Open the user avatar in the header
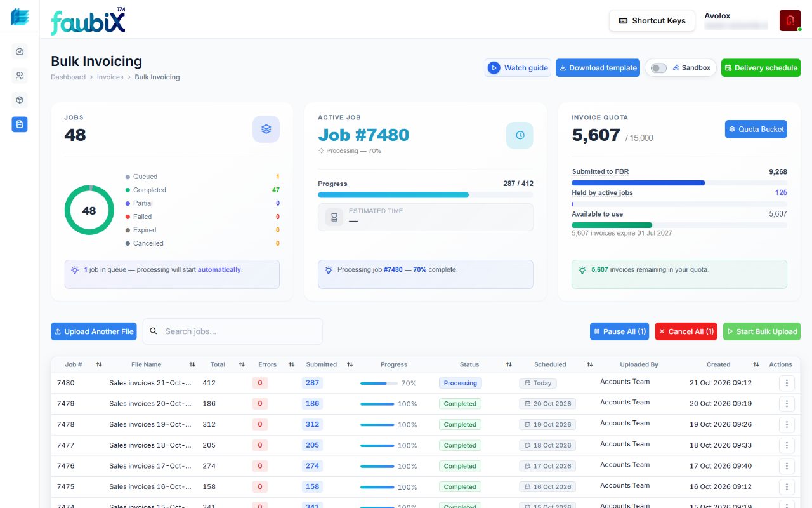 790,20
